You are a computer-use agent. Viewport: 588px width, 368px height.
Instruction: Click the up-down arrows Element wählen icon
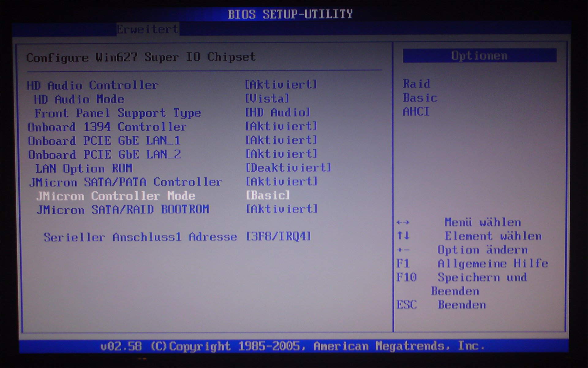(x=403, y=236)
